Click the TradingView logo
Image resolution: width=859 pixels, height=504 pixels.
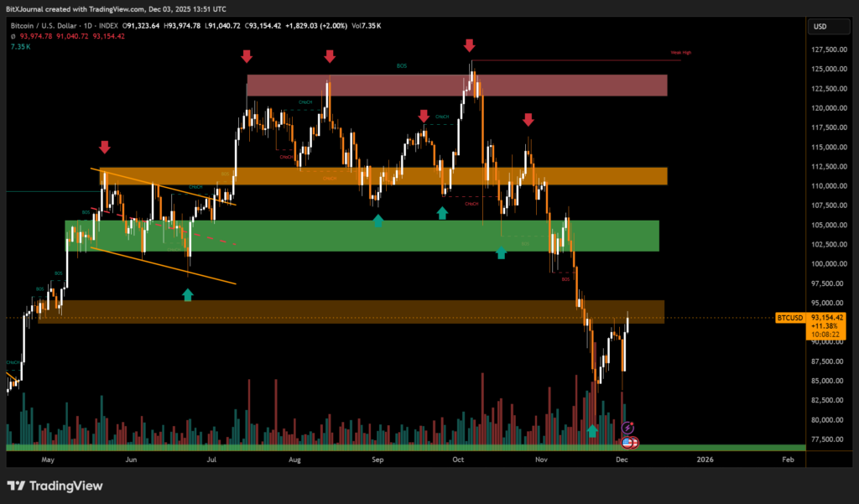click(55, 486)
